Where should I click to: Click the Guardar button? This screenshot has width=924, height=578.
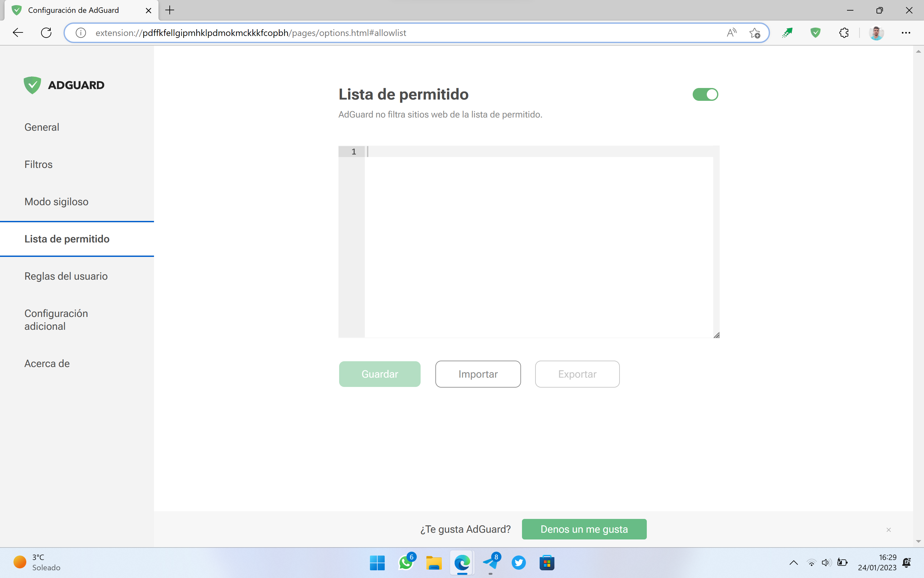click(x=380, y=374)
